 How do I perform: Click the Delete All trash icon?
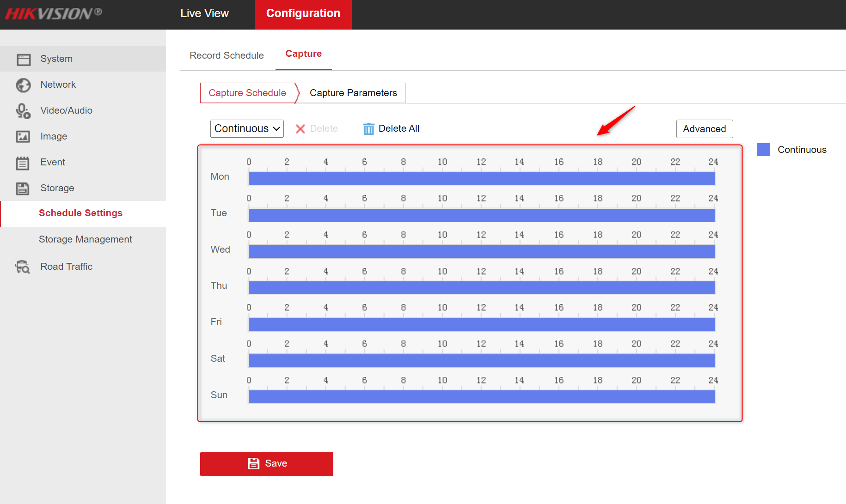coord(368,128)
